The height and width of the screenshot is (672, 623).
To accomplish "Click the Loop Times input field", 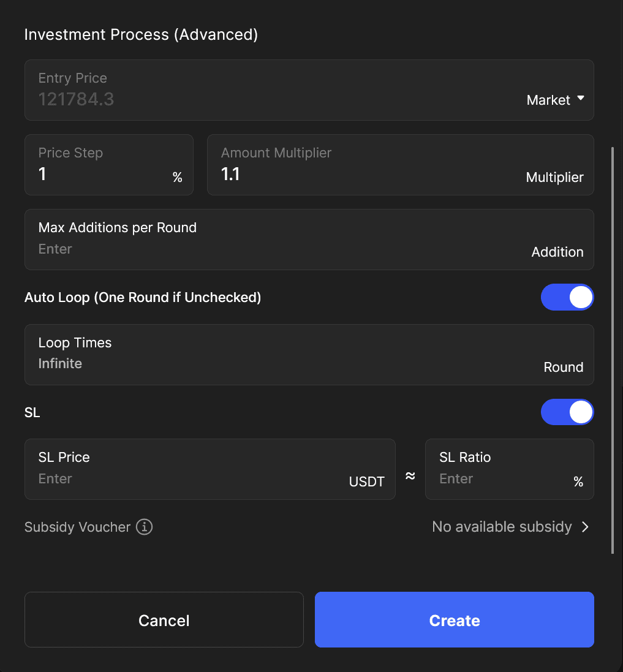I will (276, 363).
